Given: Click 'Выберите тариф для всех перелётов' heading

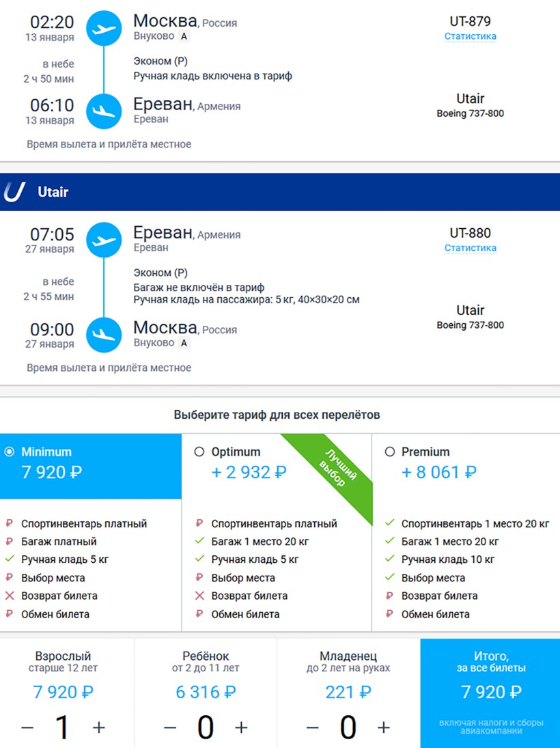Looking at the screenshot, I should 277,415.
